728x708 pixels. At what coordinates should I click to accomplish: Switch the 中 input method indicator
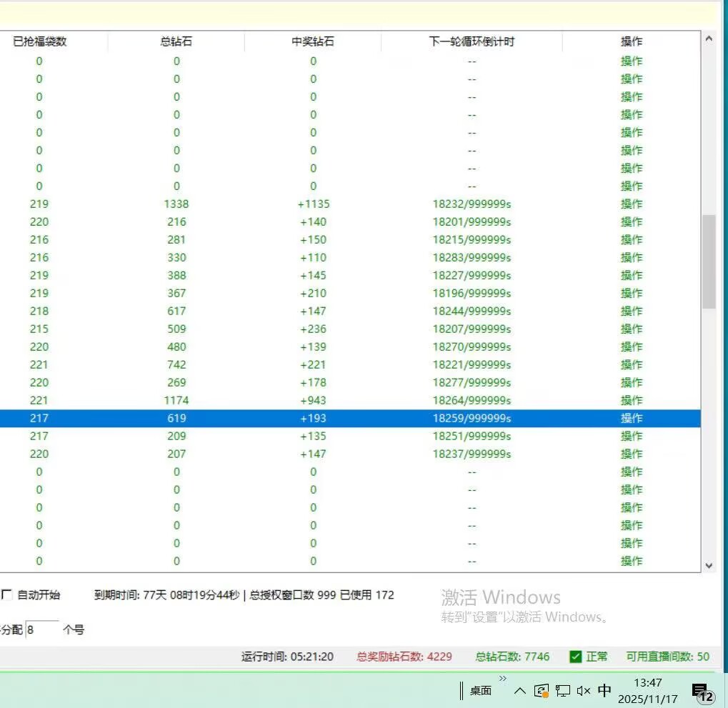[x=604, y=690]
